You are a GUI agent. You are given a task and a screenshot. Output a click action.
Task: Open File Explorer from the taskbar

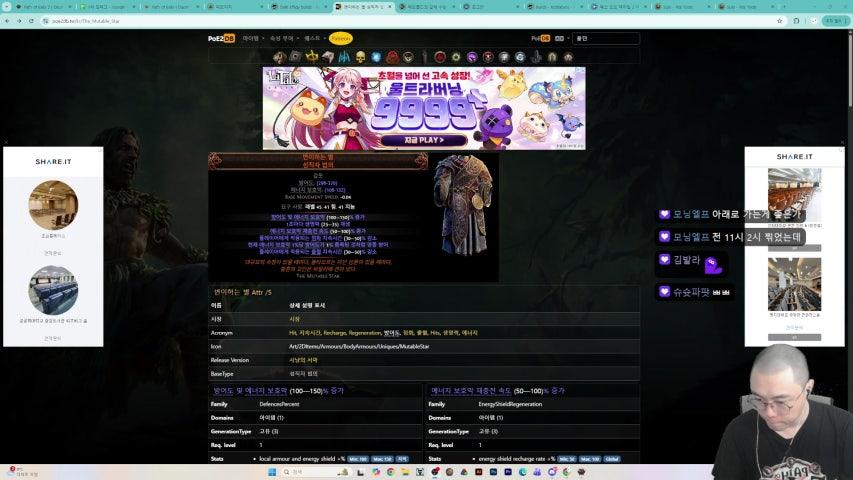405,472
